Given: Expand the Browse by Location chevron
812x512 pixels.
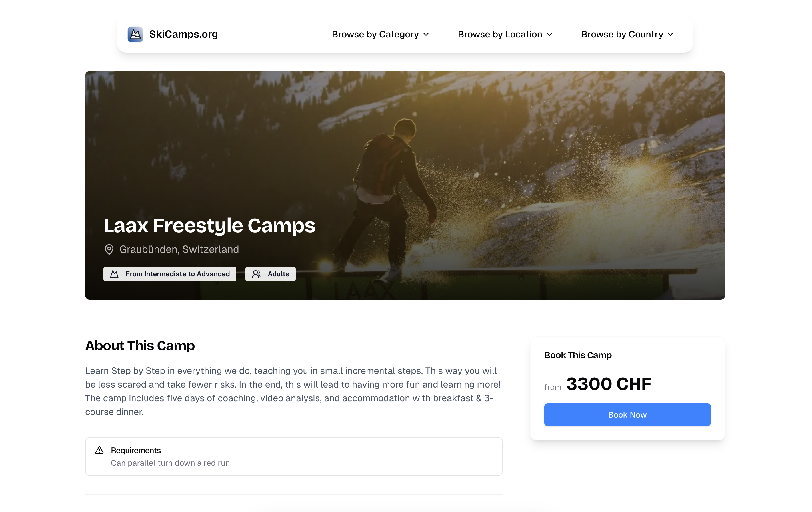Looking at the screenshot, I should [x=550, y=34].
